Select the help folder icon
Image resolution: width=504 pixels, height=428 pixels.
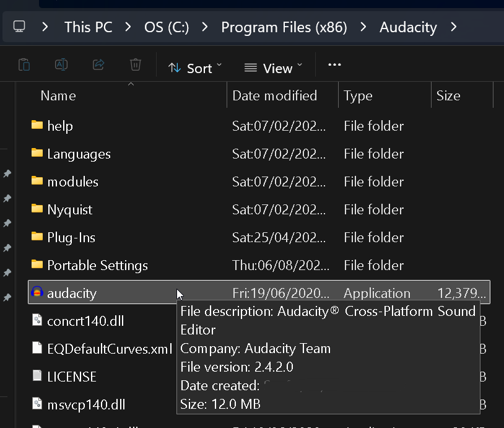click(37, 124)
